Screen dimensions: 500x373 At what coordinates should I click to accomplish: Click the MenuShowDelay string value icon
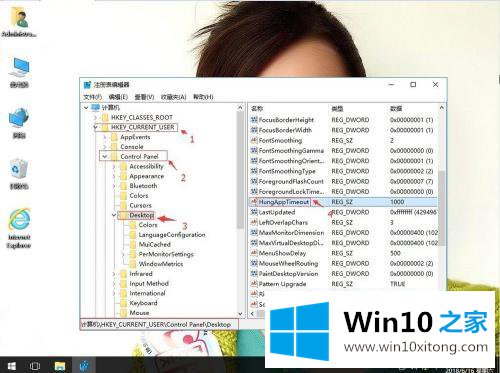[x=254, y=253]
